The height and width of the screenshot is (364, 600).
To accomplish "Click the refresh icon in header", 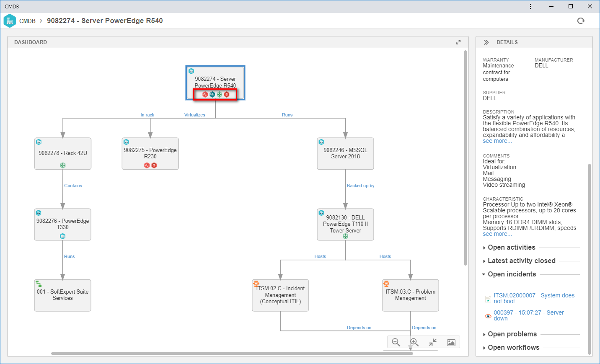I will click(x=581, y=21).
